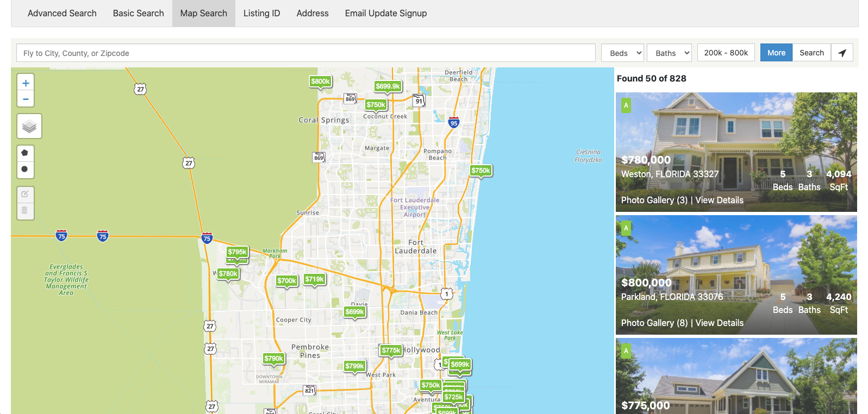Click the $800k map marker near Coral Springs
The height and width of the screenshot is (414, 868).
coord(320,82)
